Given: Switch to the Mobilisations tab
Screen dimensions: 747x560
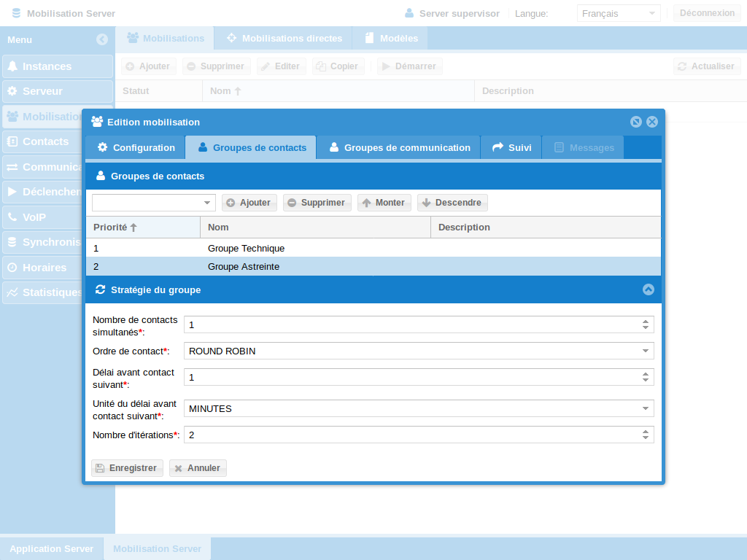Looking at the screenshot, I should (x=166, y=38).
